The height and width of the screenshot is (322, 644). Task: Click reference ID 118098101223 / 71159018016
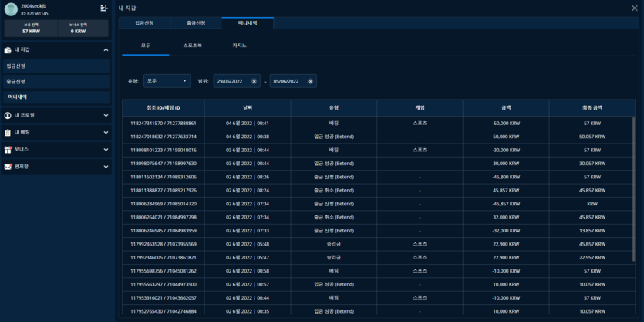163,150
